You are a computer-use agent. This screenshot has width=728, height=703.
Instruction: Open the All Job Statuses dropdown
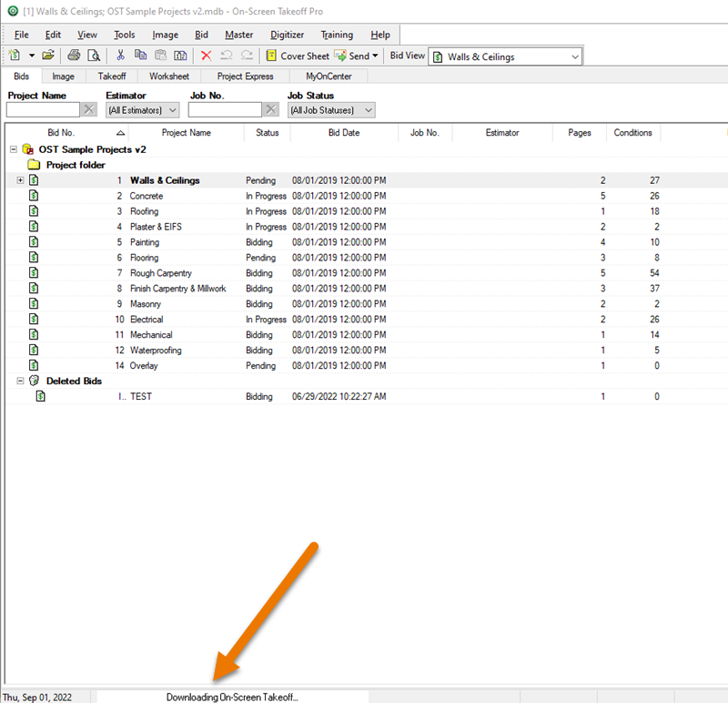pos(331,110)
